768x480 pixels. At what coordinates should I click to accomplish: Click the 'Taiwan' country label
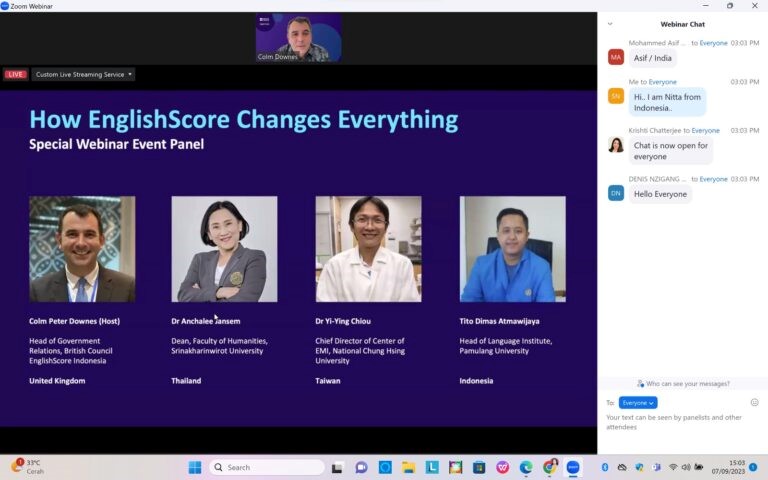[x=328, y=381]
